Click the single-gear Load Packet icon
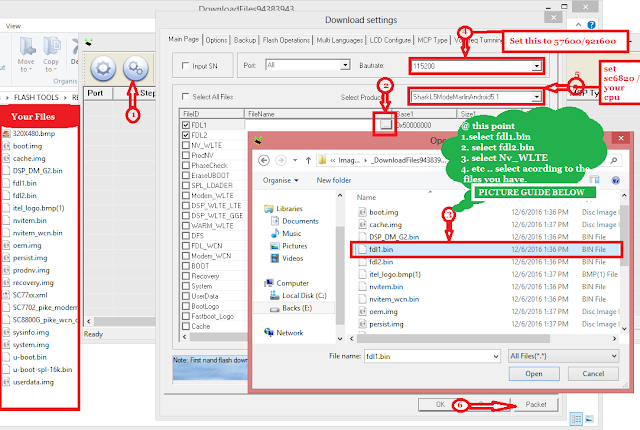The height and width of the screenshot is (430, 640). pyautogui.click(x=103, y=68)
